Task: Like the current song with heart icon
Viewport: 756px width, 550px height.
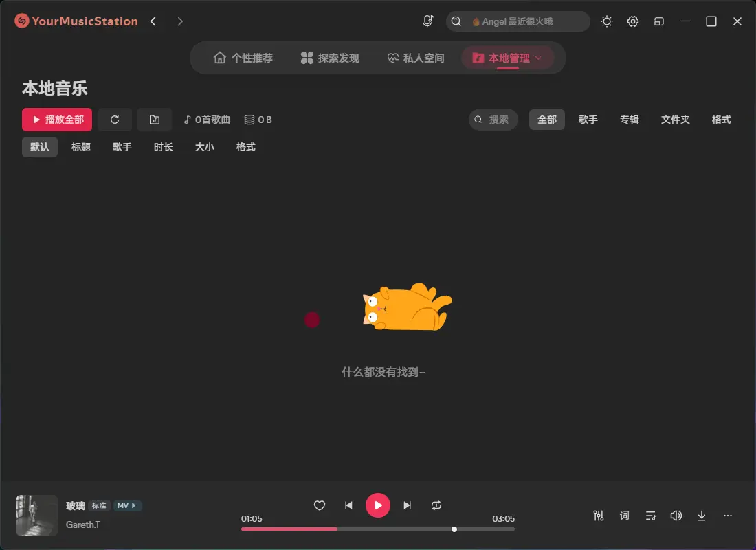Action: (x=319, y=505)
